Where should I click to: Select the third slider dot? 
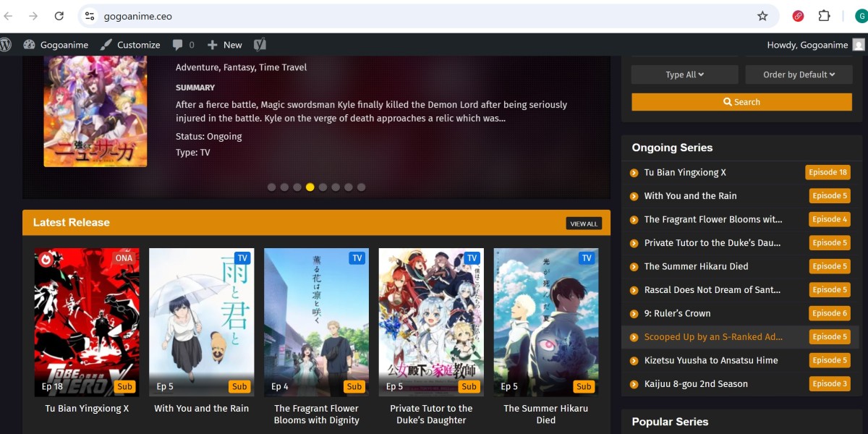[297, 187]
